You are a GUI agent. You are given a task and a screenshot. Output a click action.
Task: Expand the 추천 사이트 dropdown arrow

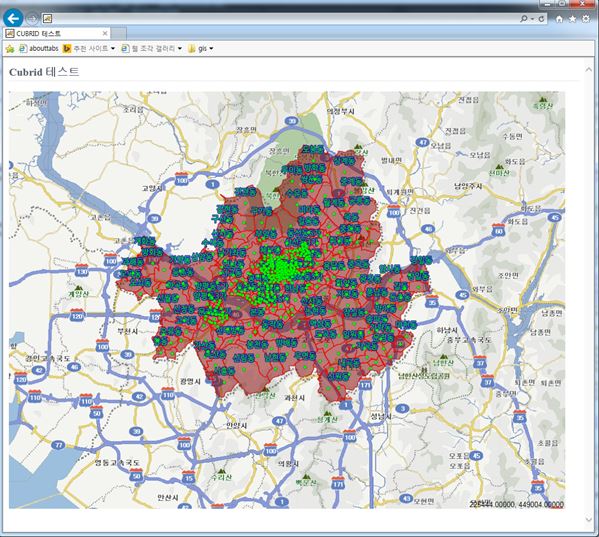click(113, 49)
